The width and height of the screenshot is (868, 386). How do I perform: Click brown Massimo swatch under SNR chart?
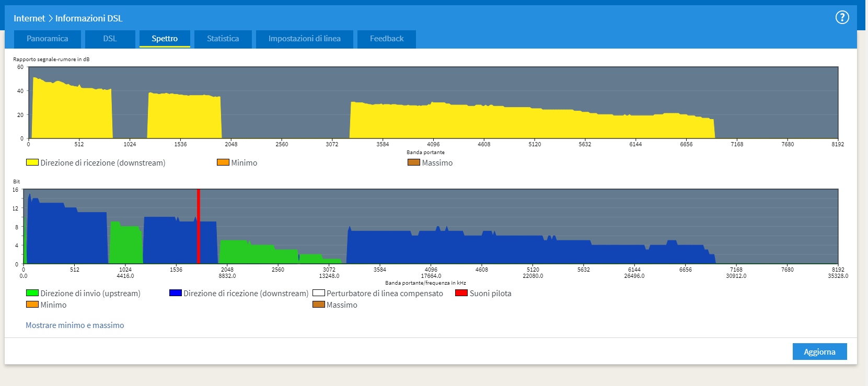(414, 162)
